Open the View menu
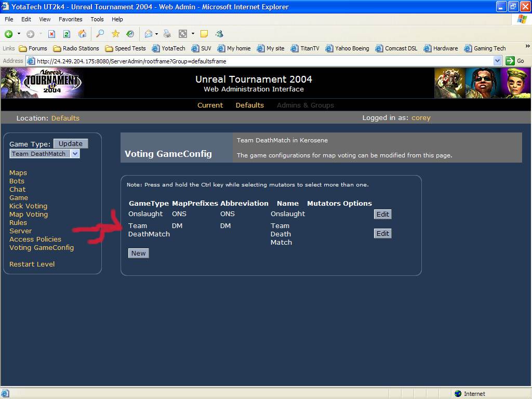The image size is (532, 399). click(45, 19)
